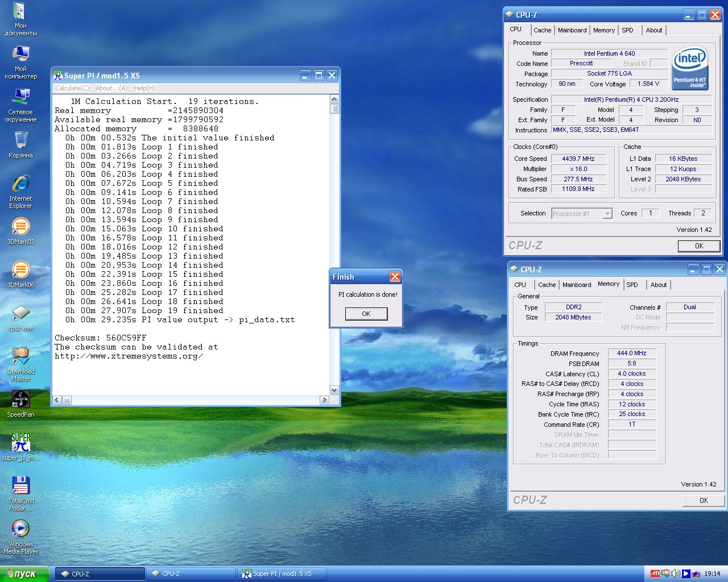The width and height of the screenshot is (728, 582).
Task: Click the Super PI vertical scrollbar up arrow
Action: tap(334, 99)
